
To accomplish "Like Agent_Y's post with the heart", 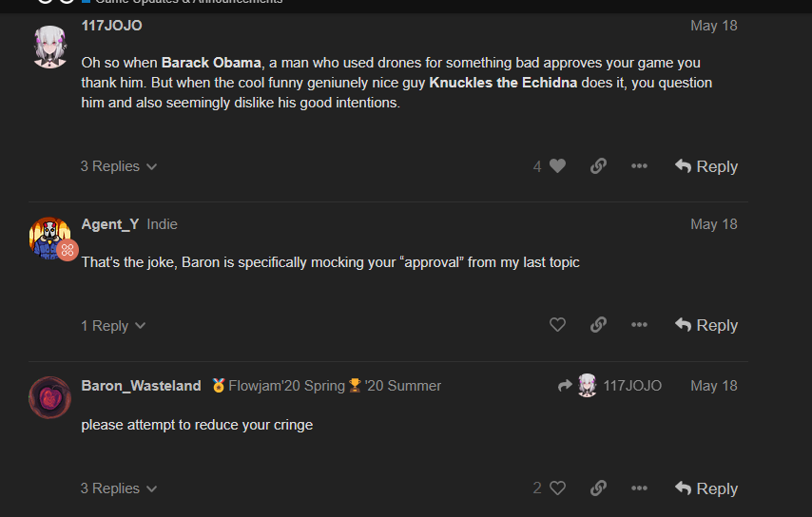I will point(557,325).
